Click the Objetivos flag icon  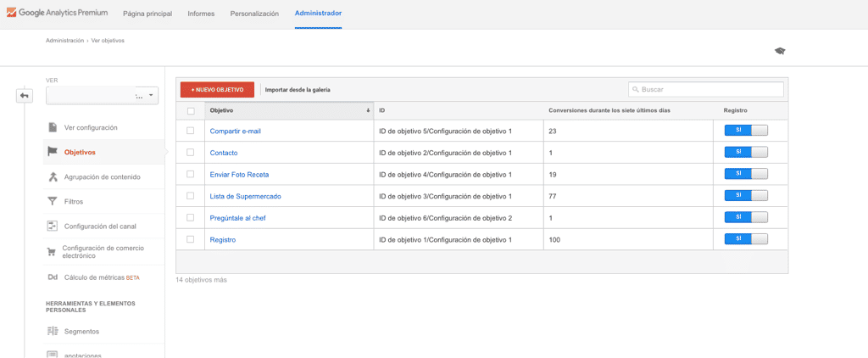(x=53, y=152)
